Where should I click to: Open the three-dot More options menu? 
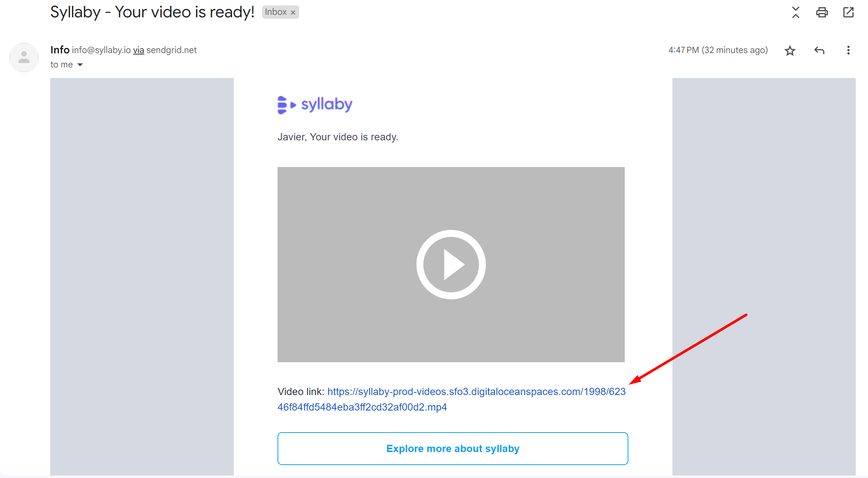point(848,50)
